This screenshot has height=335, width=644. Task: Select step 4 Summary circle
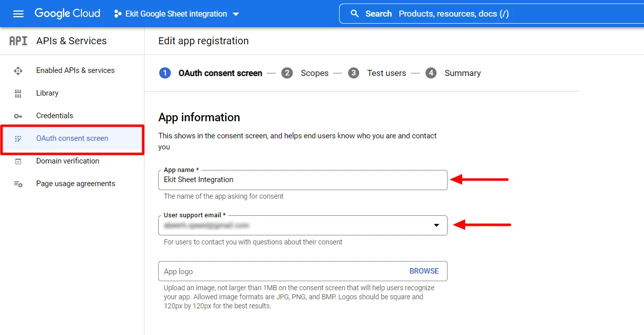[431, 73]
